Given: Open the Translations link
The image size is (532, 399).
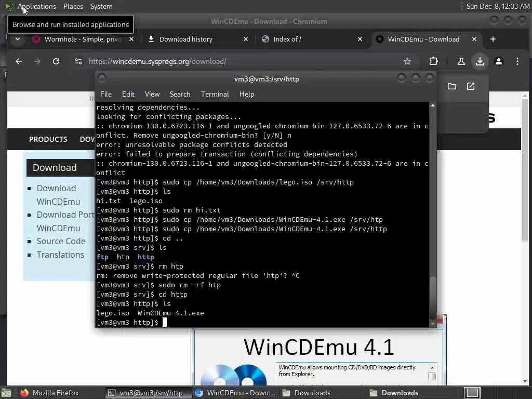Looking at the screenshot, I should (60, 255).
